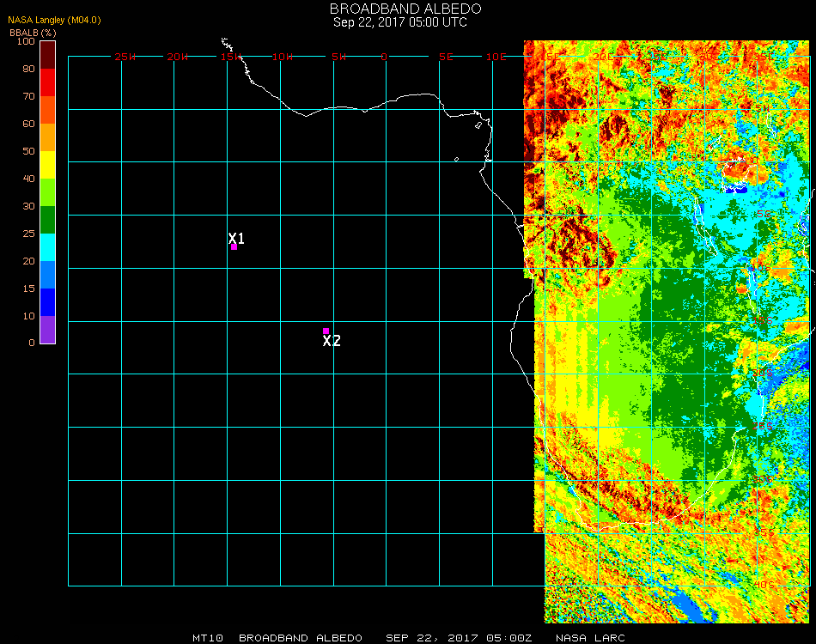
Task: Select the dark blue 10-15% colorbar swatch
Action: pyautogui.click(x=48, y=302)
